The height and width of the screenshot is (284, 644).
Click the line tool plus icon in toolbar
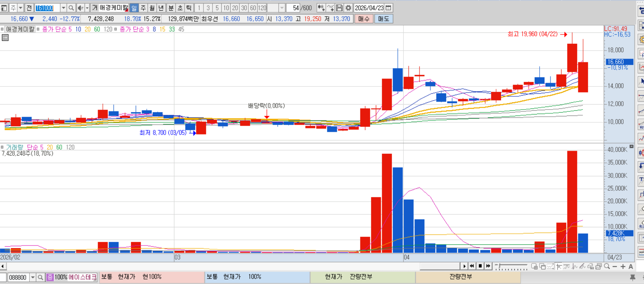coord(330,8)
